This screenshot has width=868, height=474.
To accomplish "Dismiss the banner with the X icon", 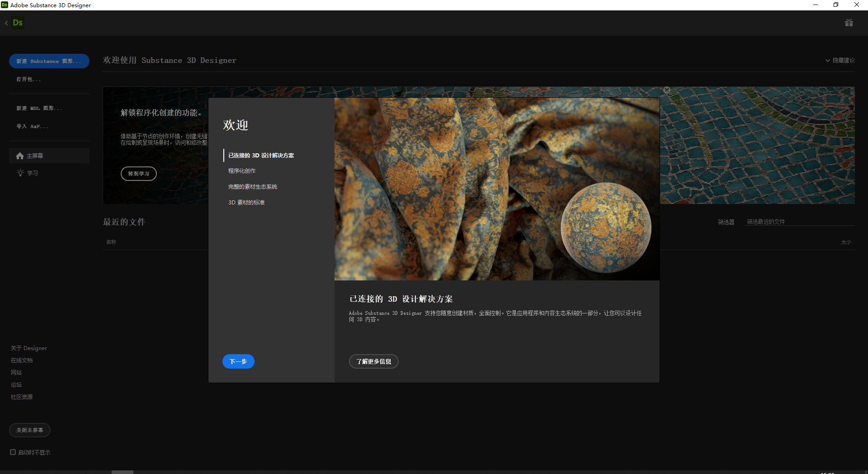I will coord(667,90).
